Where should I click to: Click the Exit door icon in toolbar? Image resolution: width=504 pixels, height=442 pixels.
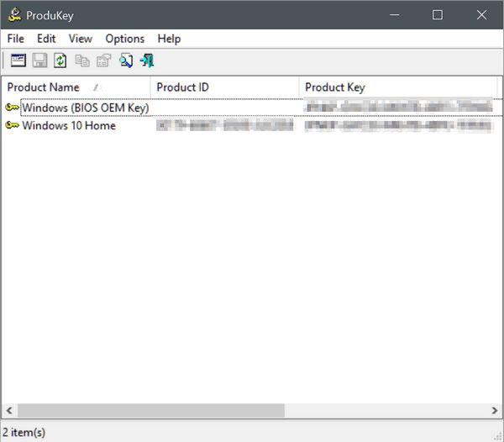coord(147,61)
